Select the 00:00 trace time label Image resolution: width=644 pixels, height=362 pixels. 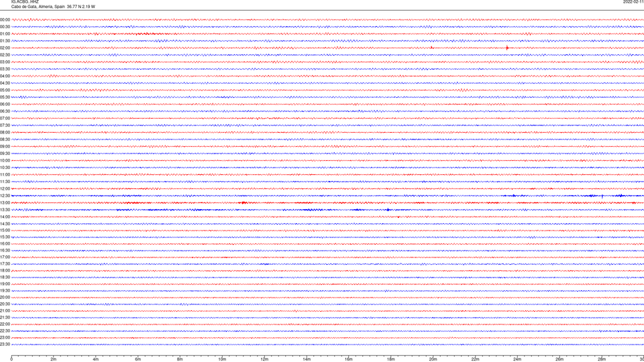click(x=5, y=19)
